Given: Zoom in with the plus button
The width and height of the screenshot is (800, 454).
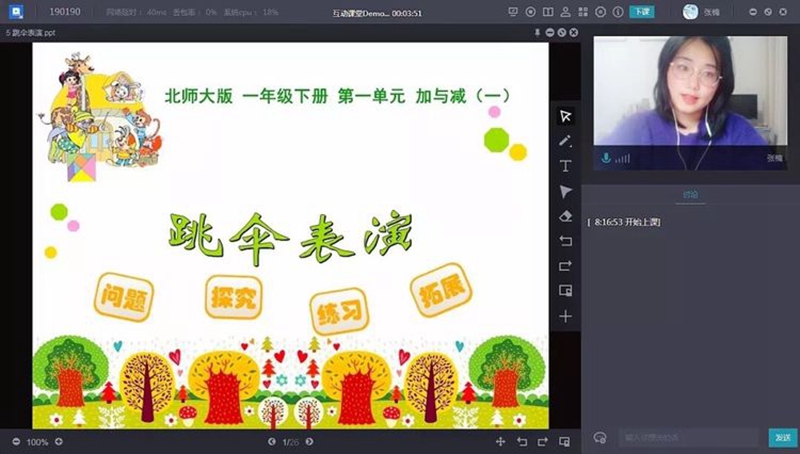Looking at the screenshot, I should pos(59,442).
